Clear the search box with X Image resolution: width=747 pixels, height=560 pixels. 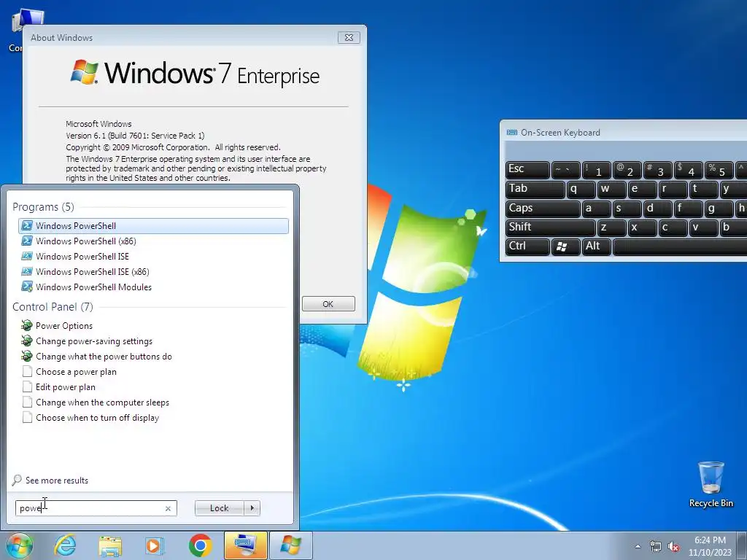pos(168,508)
